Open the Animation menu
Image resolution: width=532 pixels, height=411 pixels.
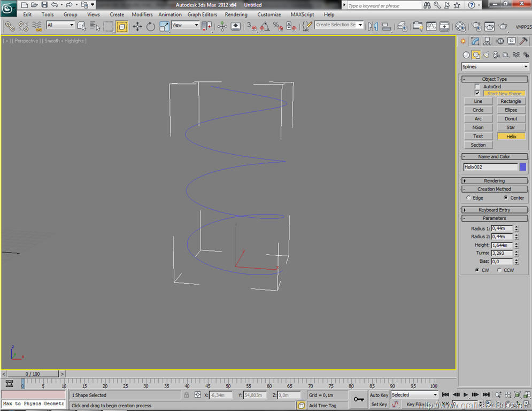(x=170, y=14)
